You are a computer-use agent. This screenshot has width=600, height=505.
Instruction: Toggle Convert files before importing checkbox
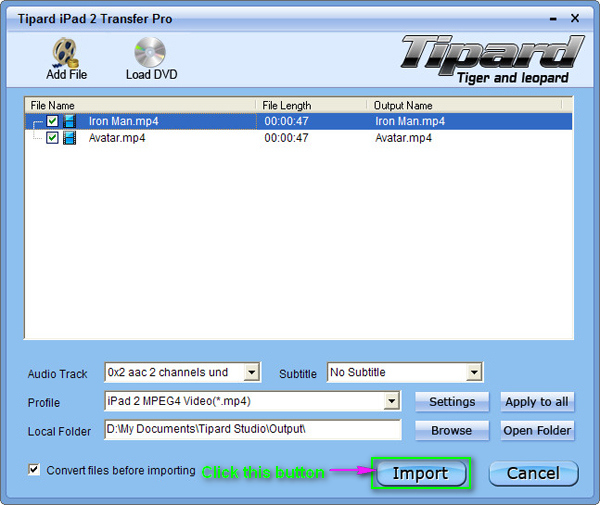point(34,469)
